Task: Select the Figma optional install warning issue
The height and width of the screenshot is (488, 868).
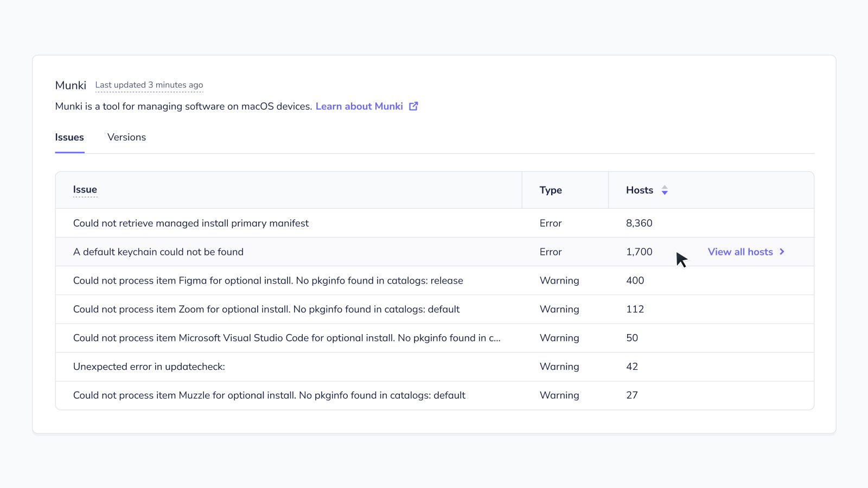Action: [x=268, y=280]
